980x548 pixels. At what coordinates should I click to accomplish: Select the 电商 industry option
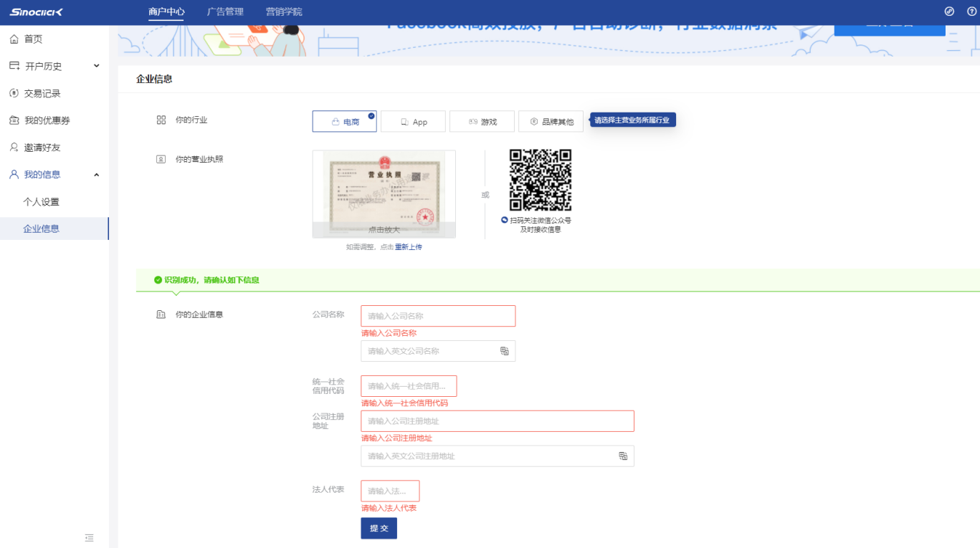(345, 122)
